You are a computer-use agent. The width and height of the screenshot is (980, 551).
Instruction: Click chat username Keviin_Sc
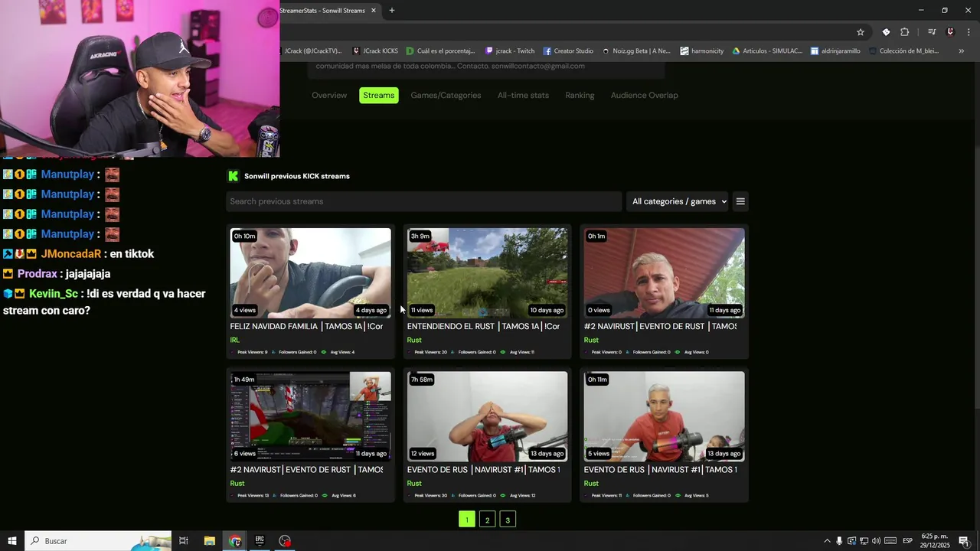[x=54, y=294]
